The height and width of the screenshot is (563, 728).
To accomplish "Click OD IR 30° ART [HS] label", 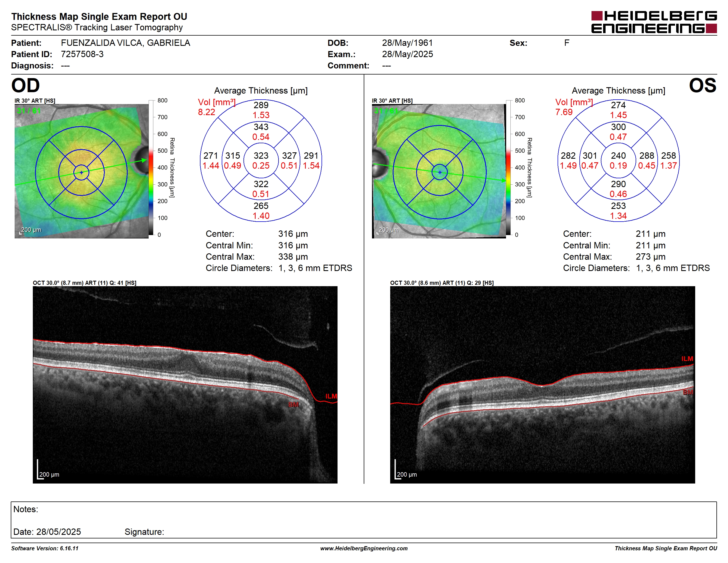I will click(x=35, y=101).
